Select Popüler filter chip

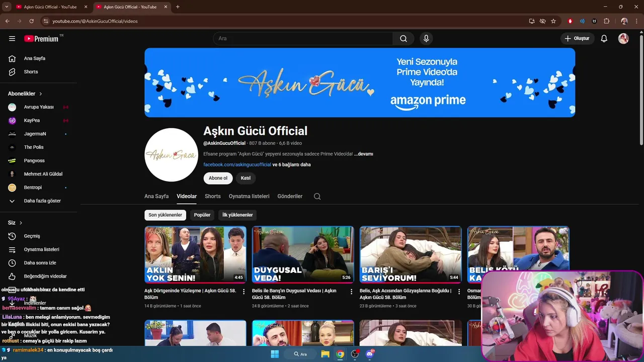pyautogui.click(x=202, y=215)
